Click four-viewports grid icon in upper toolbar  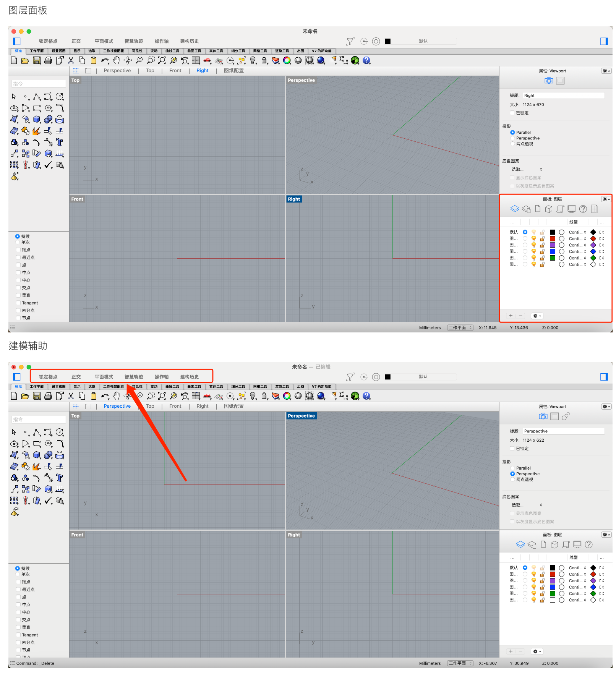(196, 60)
